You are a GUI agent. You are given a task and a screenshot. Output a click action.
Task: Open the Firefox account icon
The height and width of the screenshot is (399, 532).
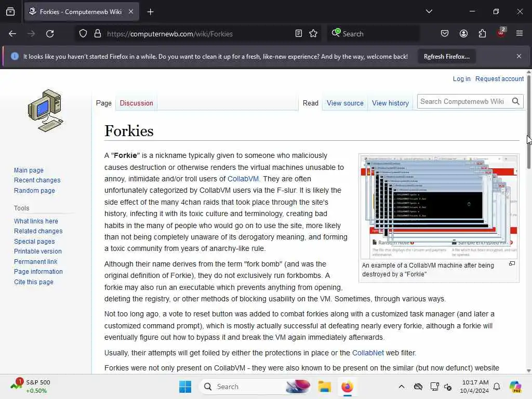(464, 34)
